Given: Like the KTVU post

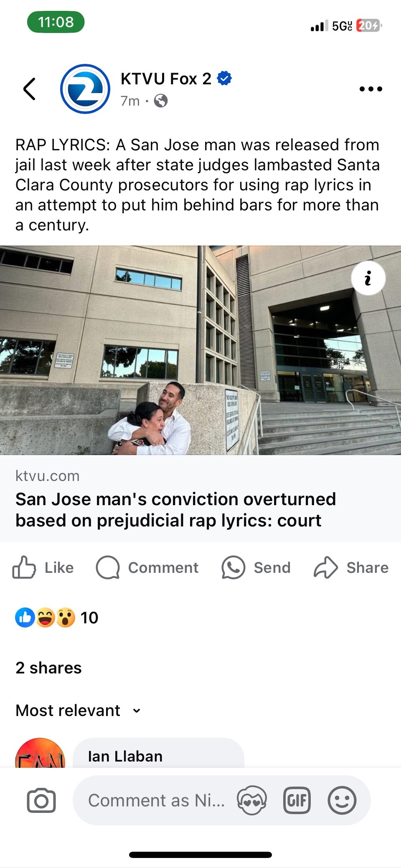Looking at the screenshot, I should tap(43, 567).
